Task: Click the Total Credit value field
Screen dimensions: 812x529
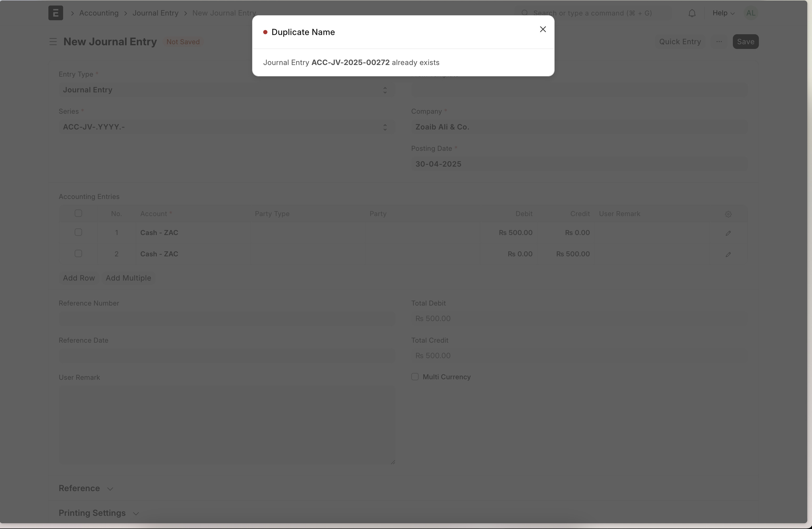Action: point(579,356)
